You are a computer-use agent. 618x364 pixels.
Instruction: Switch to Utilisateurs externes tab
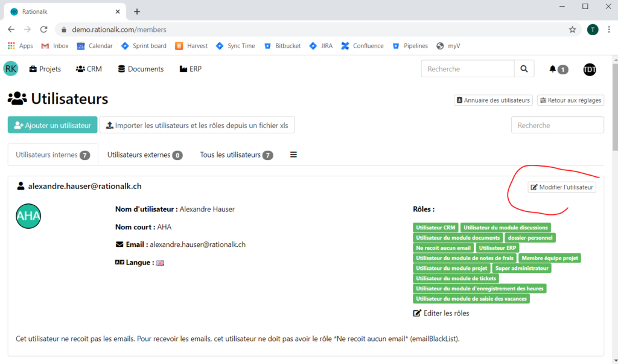145,155
